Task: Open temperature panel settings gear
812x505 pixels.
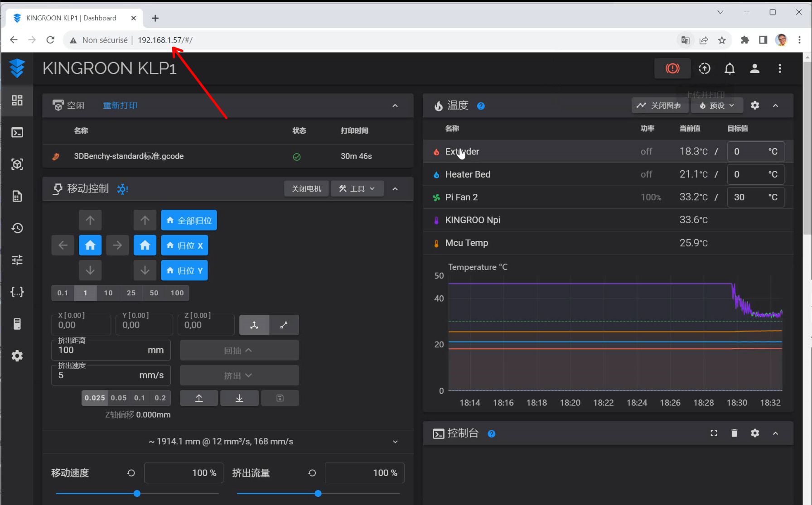Action: [x=755, y=105]
